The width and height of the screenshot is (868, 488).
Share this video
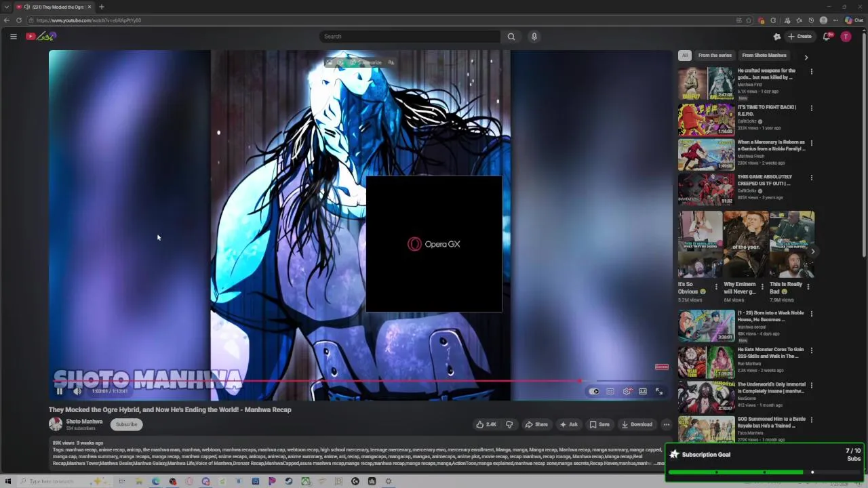536,424
